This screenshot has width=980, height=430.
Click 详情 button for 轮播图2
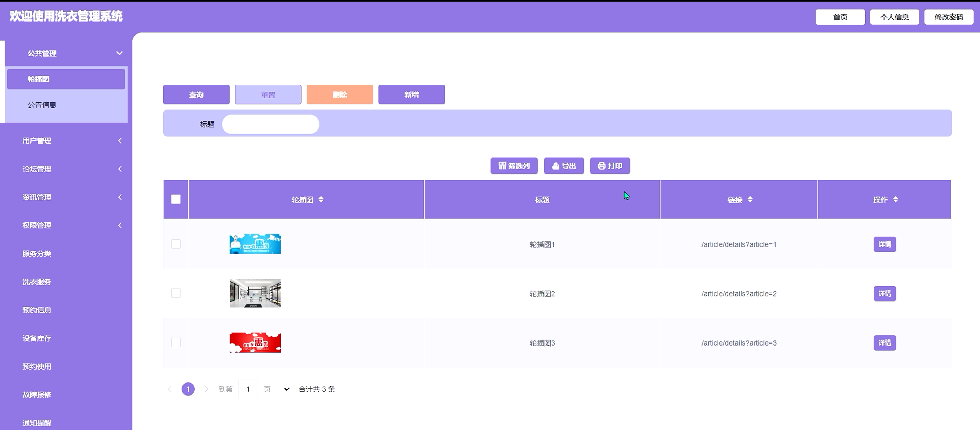pos(885,293)
